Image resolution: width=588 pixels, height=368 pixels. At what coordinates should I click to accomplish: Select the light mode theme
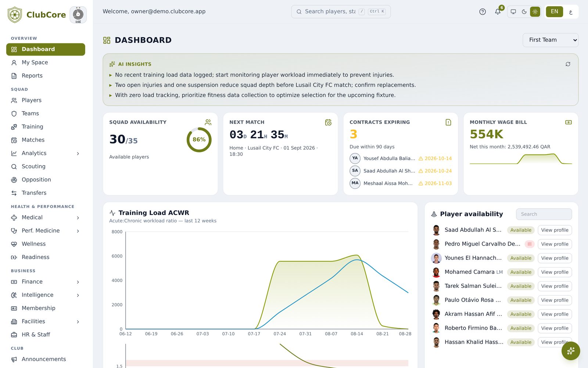pyautogui.click(x=535, y=12)
